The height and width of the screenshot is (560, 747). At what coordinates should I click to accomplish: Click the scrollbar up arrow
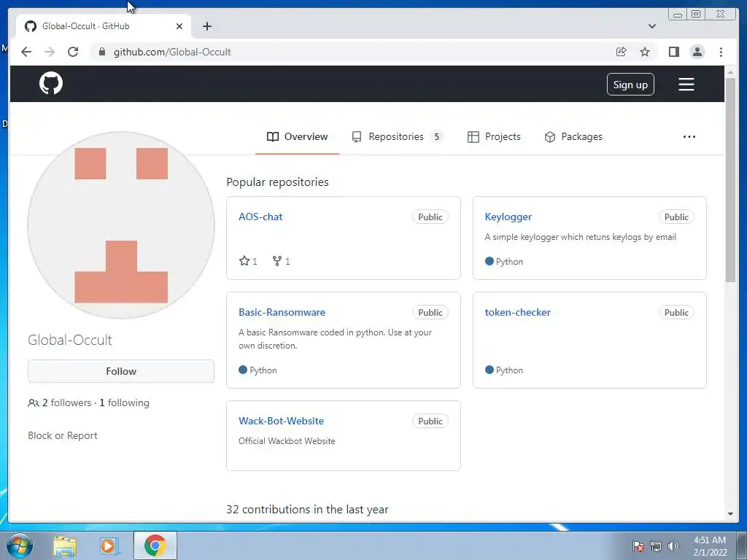click(730, 72)
